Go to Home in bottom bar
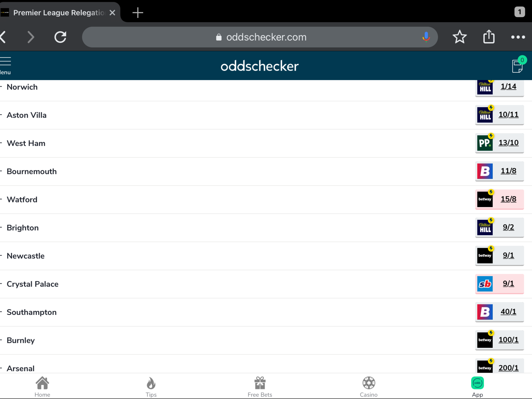The image size is (532, 399). pos(42,387)
